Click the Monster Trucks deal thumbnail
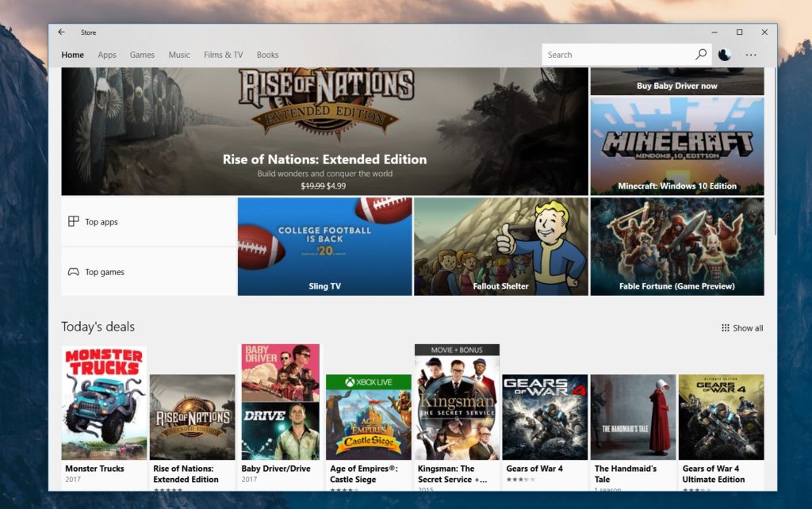Image resolution: width=812 pixels, height=509 pixels. [x=104, y=403]
